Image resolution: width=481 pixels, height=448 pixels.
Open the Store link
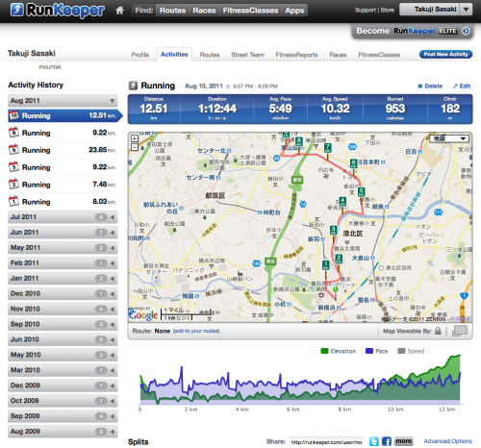[x=387, y=11]
